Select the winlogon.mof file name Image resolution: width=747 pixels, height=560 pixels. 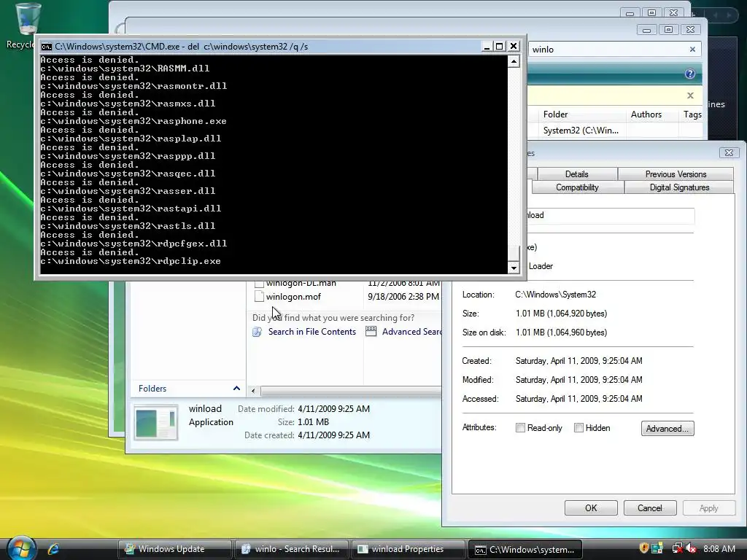point(293,297)
